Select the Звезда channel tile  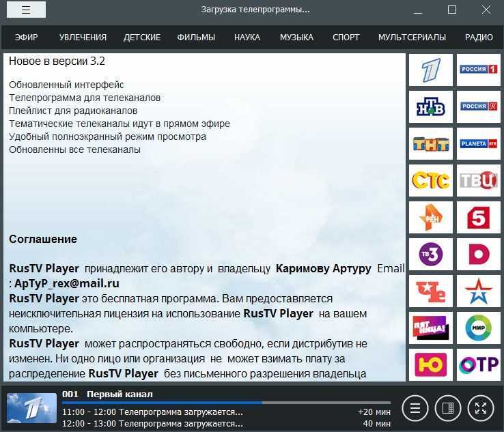coord(479,291)
